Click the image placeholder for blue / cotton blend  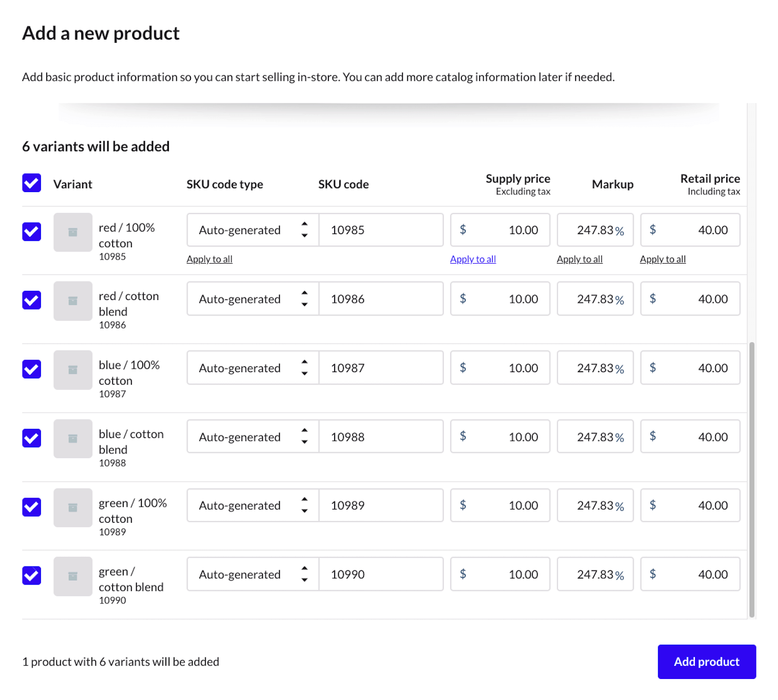(72, 439)
